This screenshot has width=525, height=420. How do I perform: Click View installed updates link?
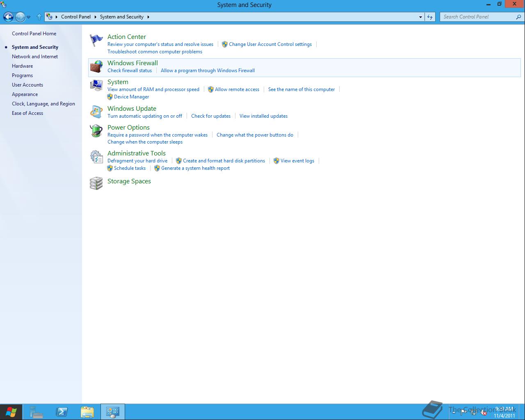263,116
